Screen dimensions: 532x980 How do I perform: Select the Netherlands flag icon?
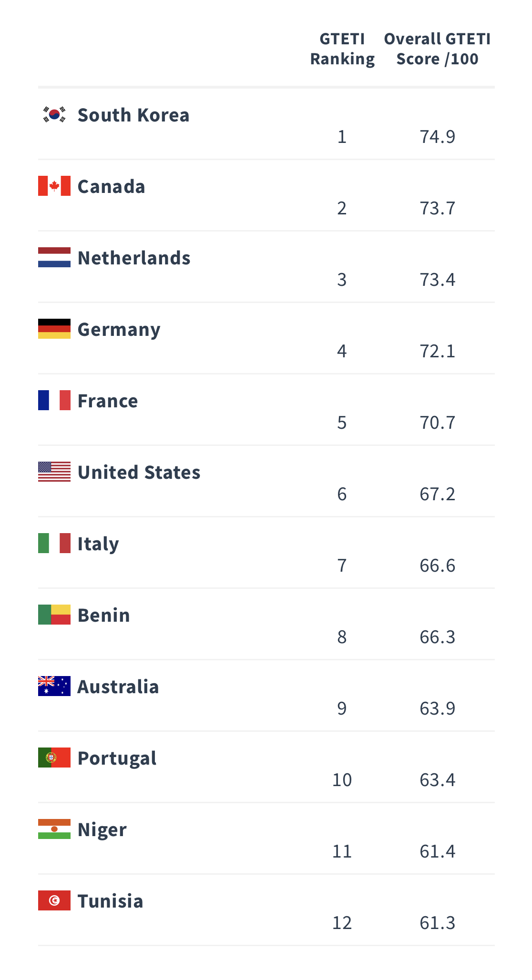(54, 257)
